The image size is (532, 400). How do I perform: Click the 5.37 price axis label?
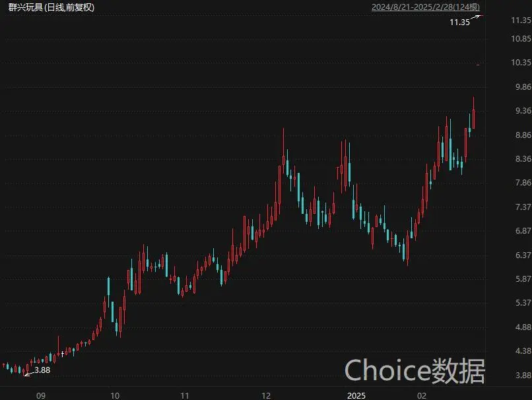[x=517, y=303]
